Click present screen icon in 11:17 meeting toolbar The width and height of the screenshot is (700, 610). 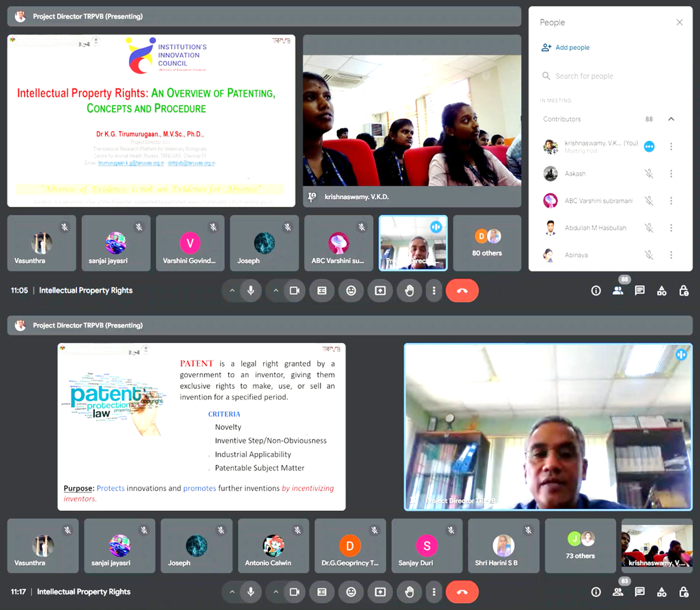click(380, 592)
